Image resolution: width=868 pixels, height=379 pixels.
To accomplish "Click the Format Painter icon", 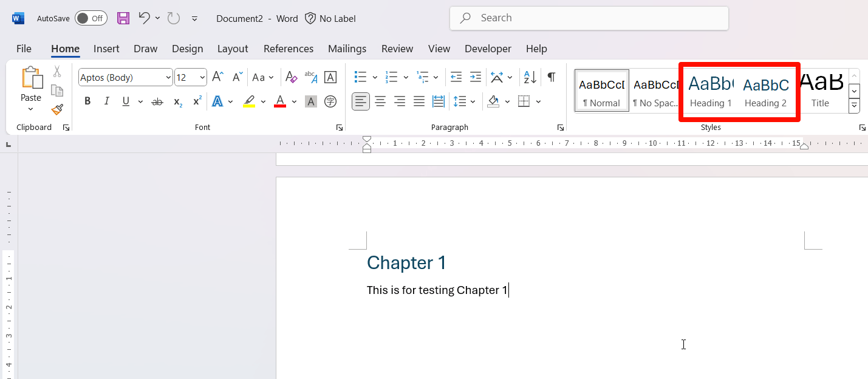I will 56,110.
